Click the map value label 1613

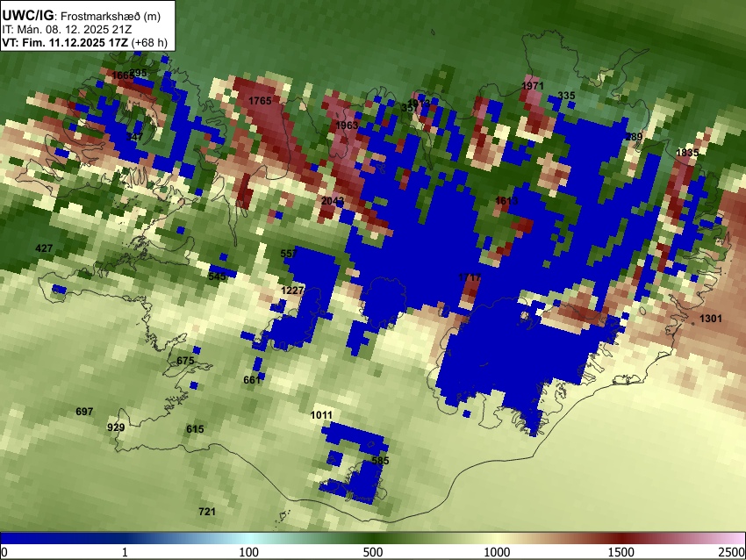point(506,201)
